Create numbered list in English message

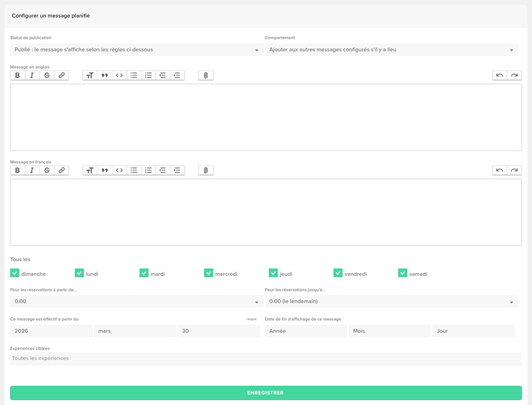pos(148,75)
